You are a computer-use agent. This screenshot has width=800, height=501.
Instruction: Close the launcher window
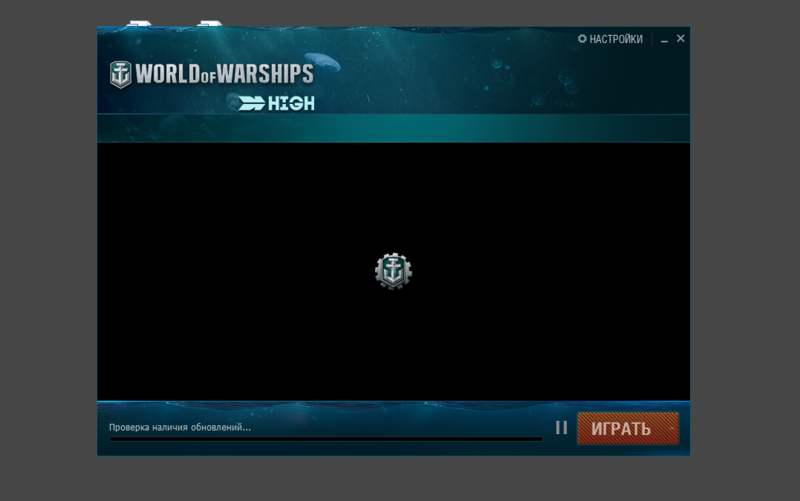(x=681, y=38)
